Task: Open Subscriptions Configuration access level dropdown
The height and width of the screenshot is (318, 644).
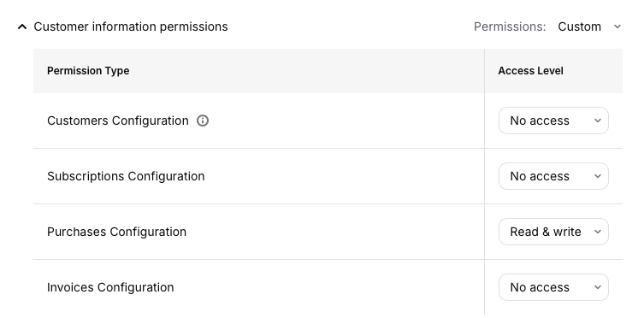Action: tap(553, 176)
